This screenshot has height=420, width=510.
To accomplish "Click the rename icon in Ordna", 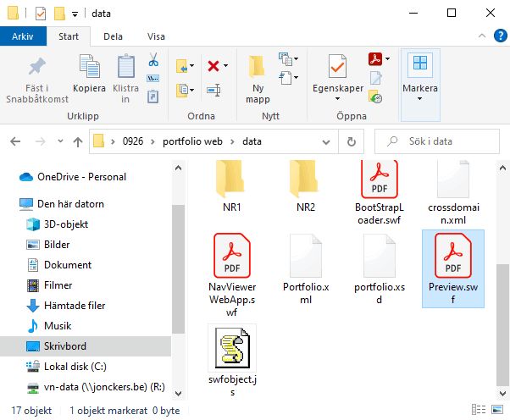I will (x=213, y=90).
